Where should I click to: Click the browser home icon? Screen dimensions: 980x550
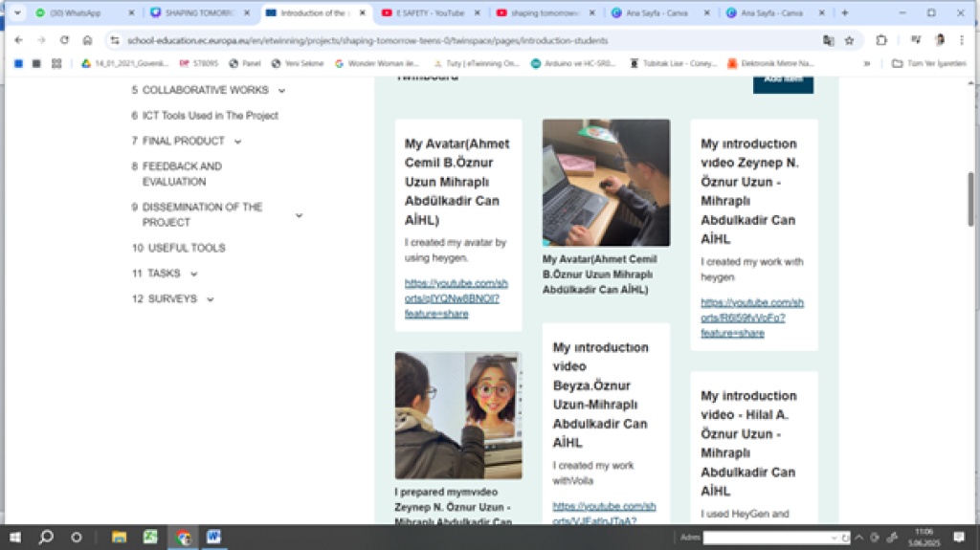coord(87,40)
